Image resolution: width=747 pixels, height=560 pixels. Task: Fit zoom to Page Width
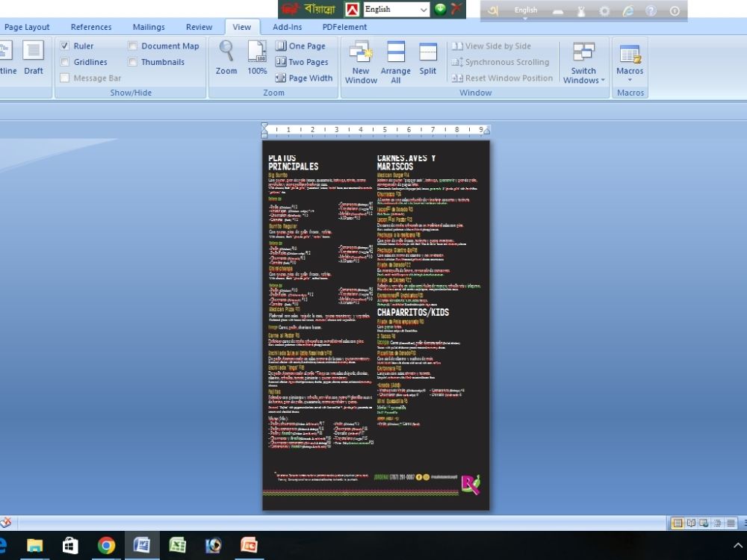304,78
